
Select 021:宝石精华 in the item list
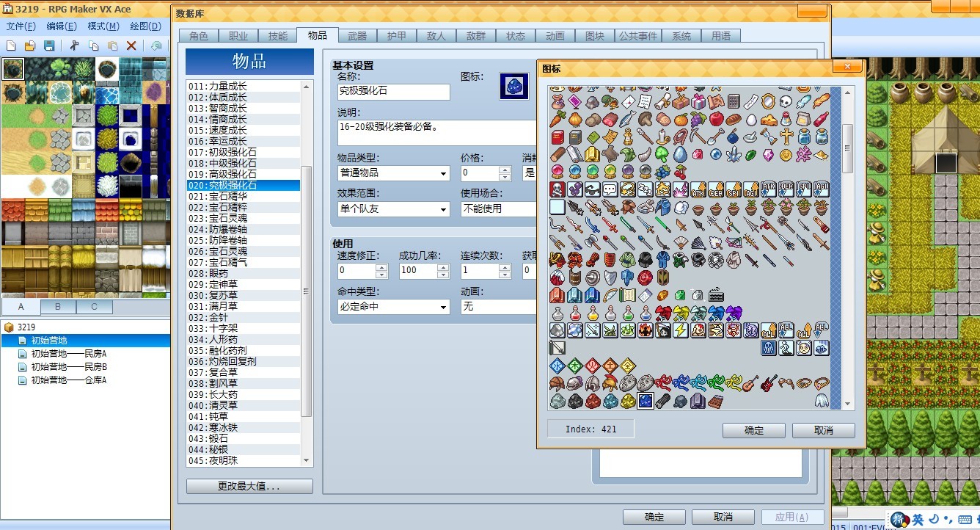pos(244,197)
